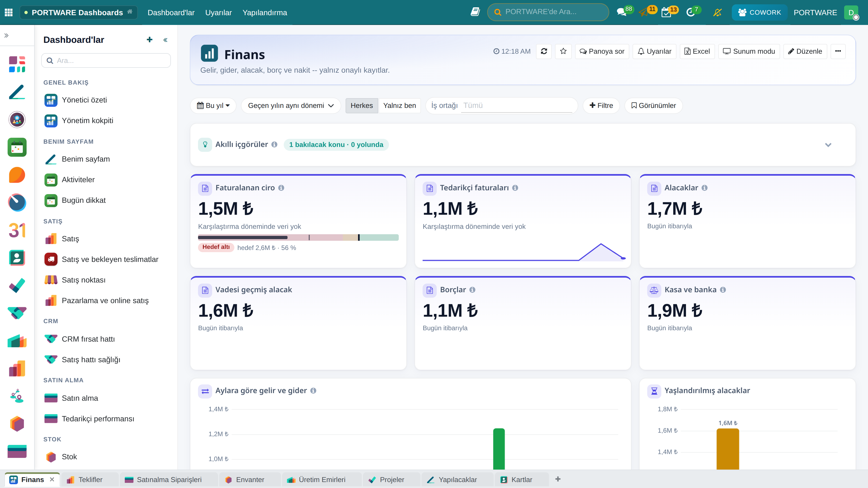Image resolution: width=868 pixels, height=488 pixels.
Task: Open calendar activities icon with badge 13
Action: pyautogui.click(x=666, y=13)
